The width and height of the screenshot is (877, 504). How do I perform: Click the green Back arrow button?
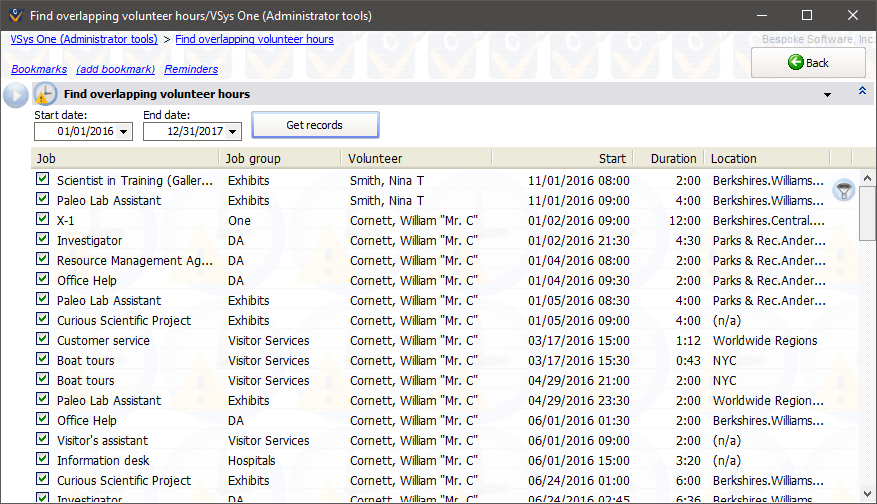[808, 62]
